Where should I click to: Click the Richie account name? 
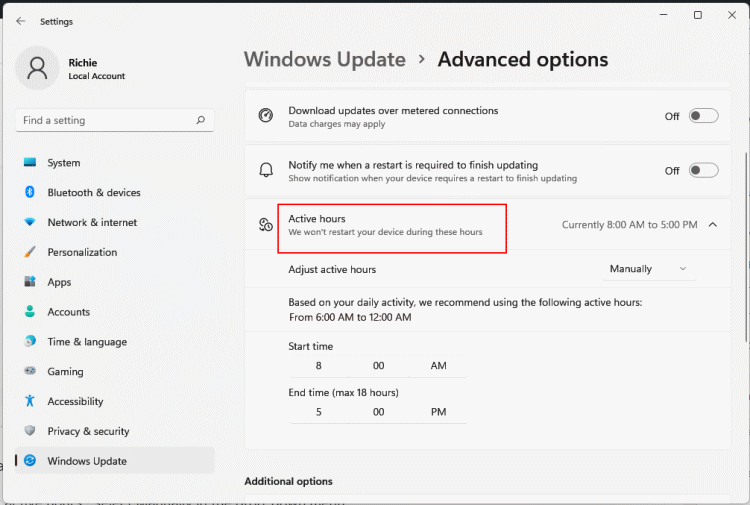83,63
